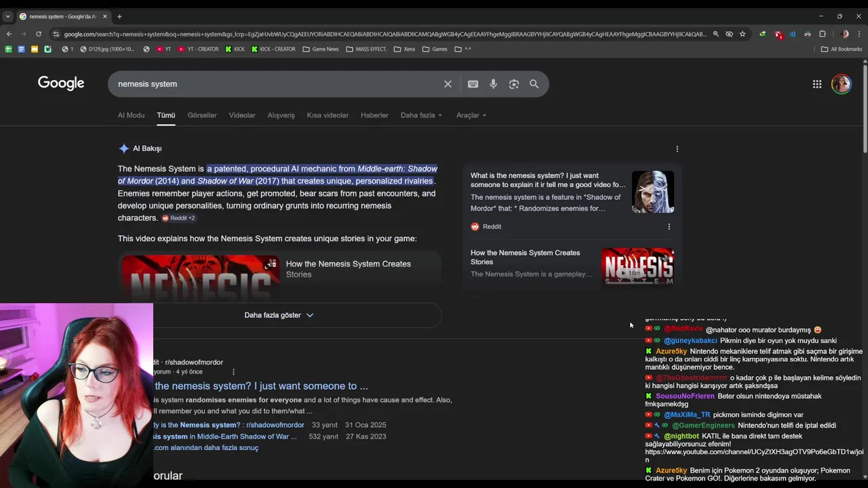The height and width of the screenshot is (488, 868).
Task: Close the nemesis system tab
Action: (104, 16)
